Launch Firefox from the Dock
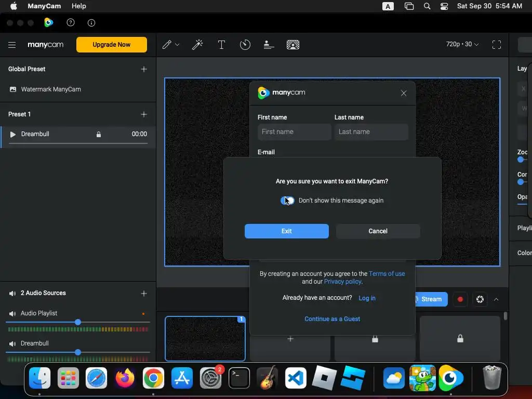This screenshot has height=399, width=532. pos(125,378)
